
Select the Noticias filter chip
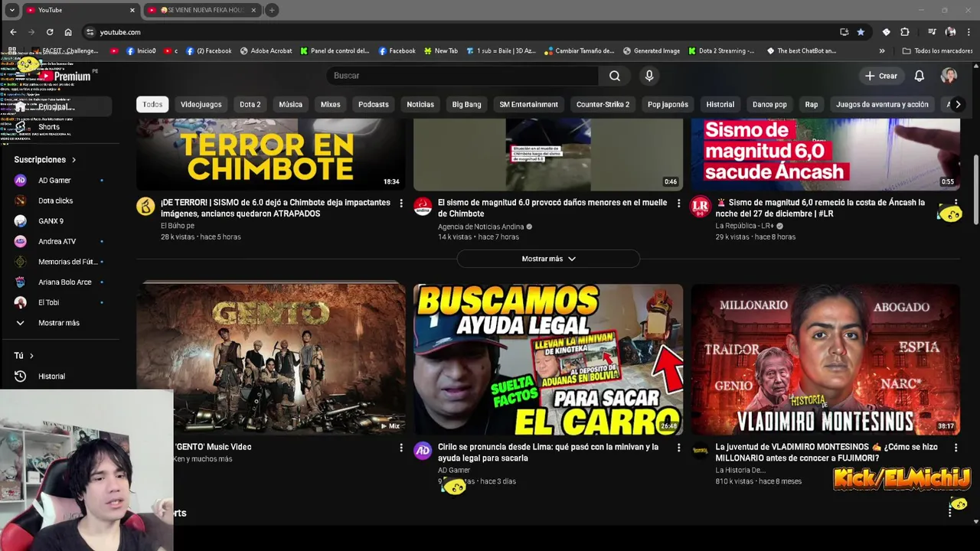coord(420,104)
